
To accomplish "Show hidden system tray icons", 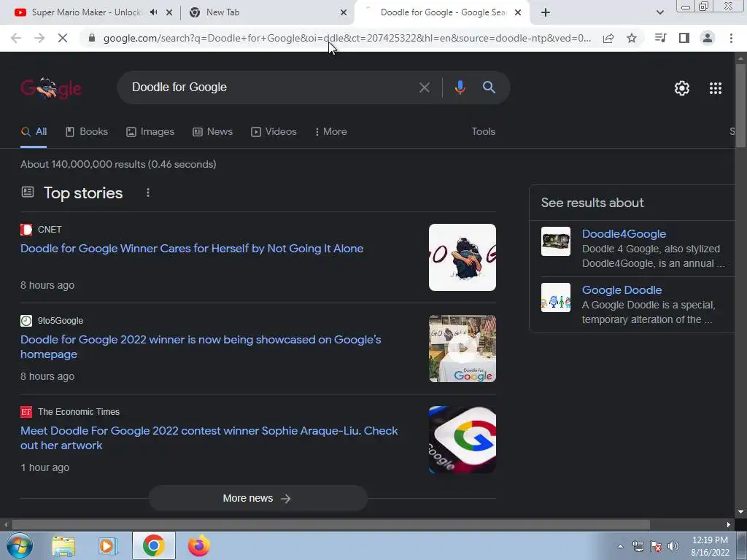I will tap(620, 546).
